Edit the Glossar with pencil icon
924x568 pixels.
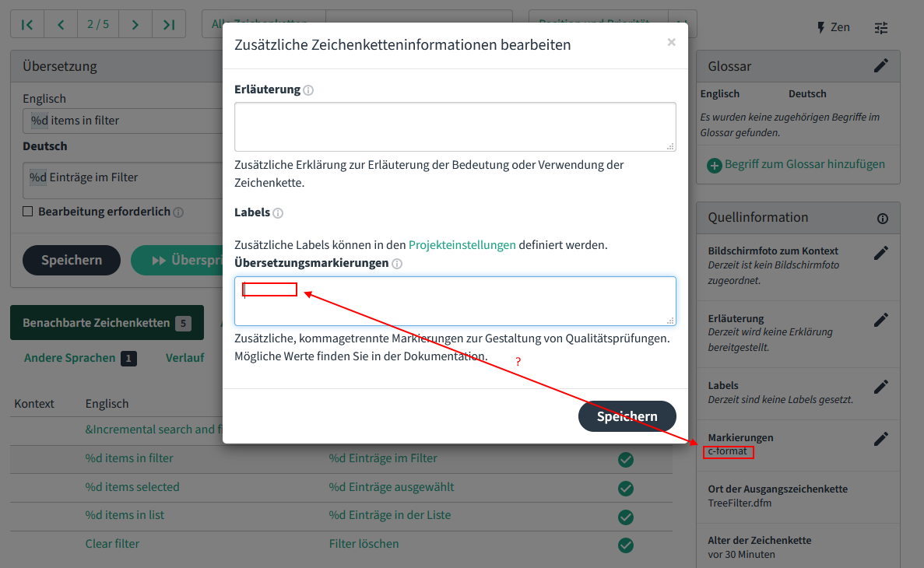pos(881,66)
